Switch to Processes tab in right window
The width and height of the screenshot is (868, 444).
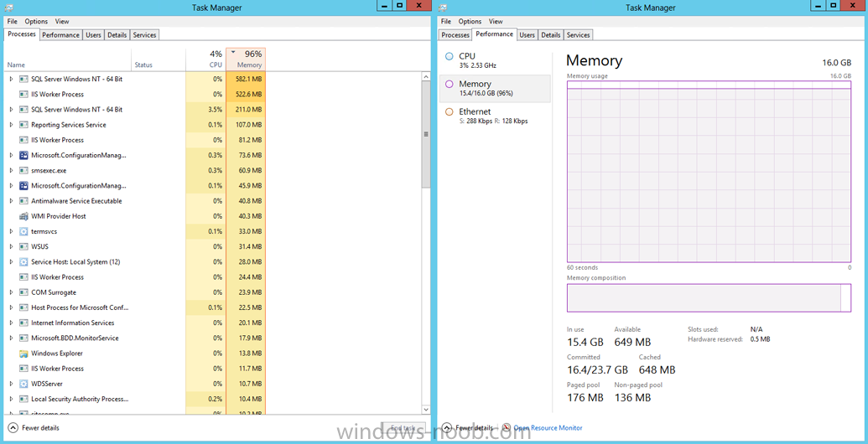coord(455,35)
